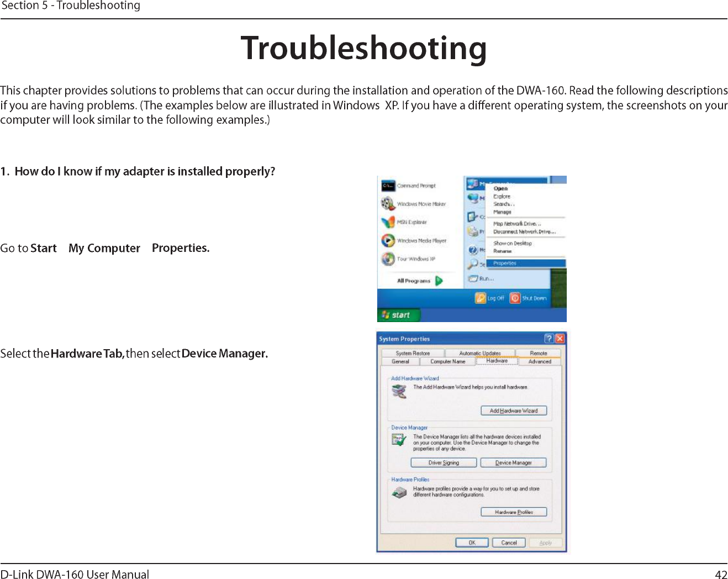Click the 'Section 5 - Troubleshooting' header text
728x579 pixels.
click(71, 6)
